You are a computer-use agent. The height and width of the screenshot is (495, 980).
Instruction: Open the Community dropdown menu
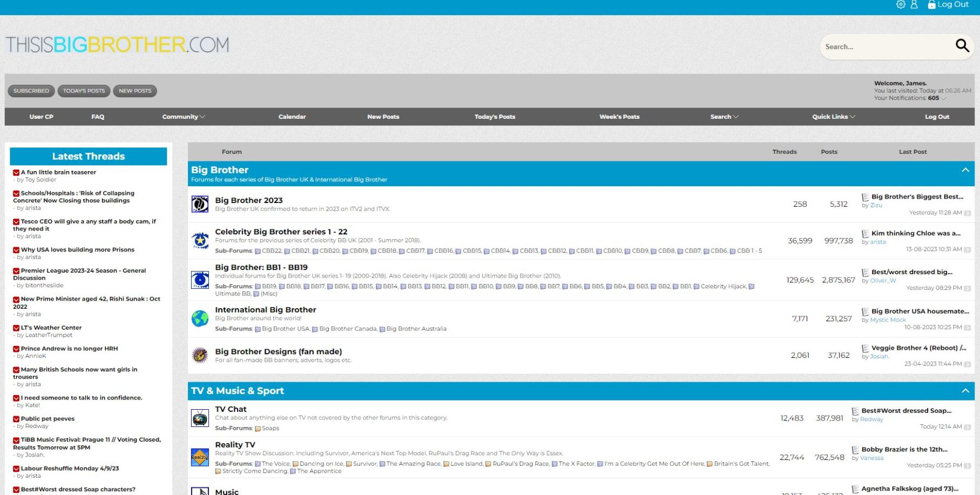[x=184, y=117]
